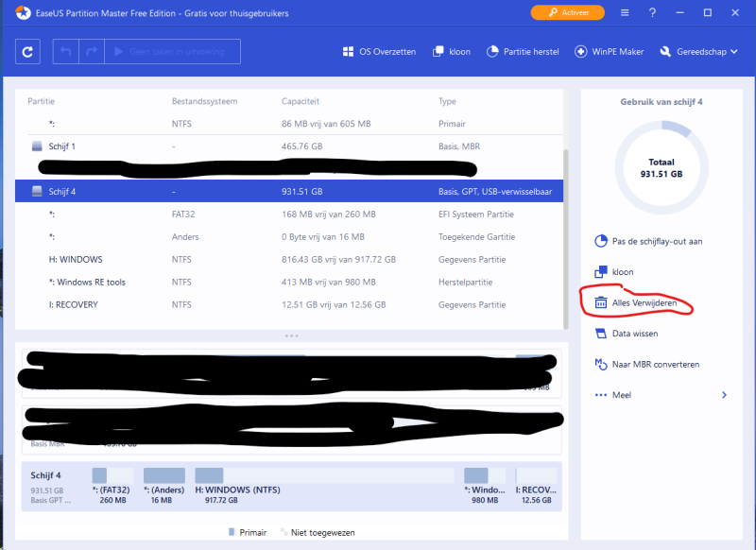Click the Schijf 4 label in disk map
This screenshot has width=756, height=550.
point(45,475)
